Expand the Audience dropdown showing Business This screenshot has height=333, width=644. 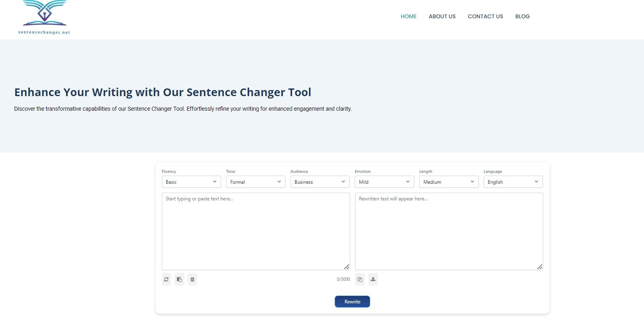320,182
